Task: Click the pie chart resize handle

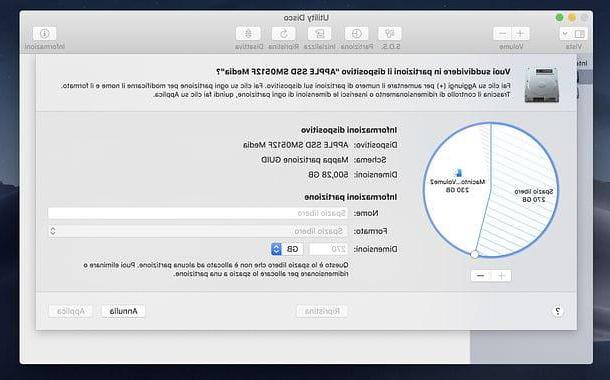Action: 474,254
